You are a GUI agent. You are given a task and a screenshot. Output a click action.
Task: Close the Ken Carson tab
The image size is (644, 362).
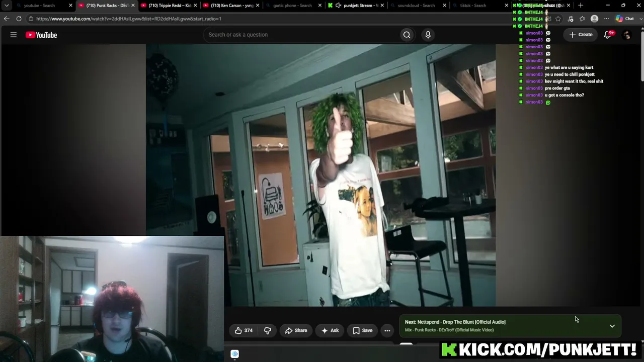258,6
